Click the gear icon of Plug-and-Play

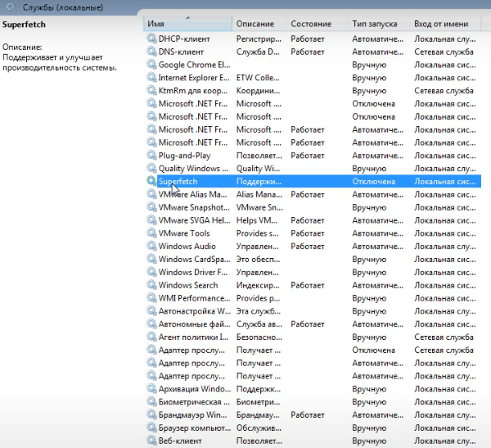151,155
